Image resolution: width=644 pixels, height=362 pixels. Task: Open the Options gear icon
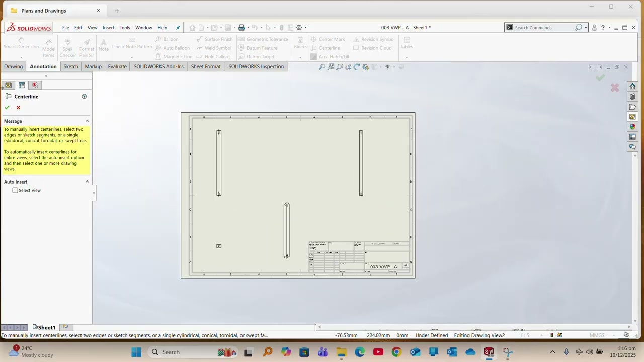click(x=299, y=27)
